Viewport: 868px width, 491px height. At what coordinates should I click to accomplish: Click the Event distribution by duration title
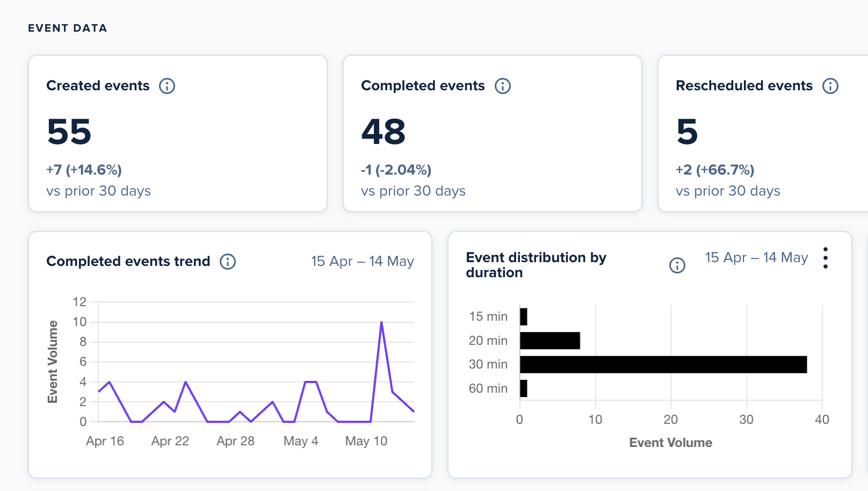click(536, 265)
